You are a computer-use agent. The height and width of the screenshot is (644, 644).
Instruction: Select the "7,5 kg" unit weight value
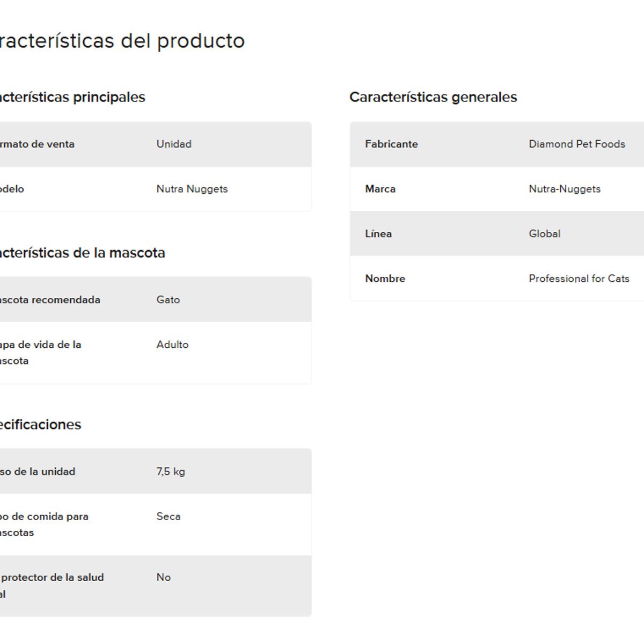click(171, 471)
